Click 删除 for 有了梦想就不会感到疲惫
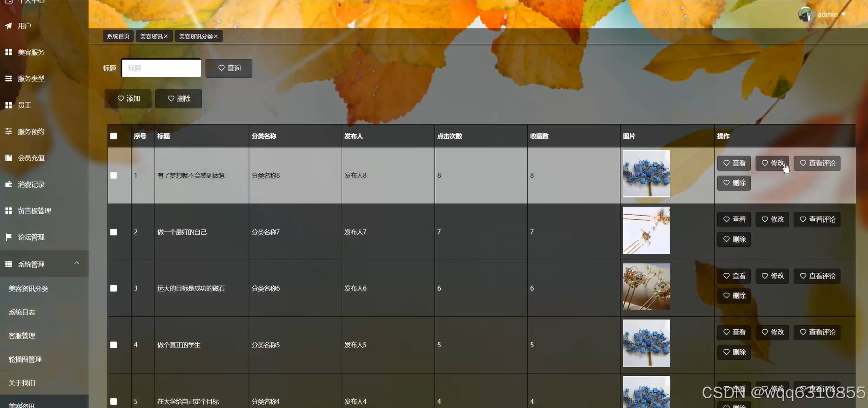This screenshot has height=408, width=868. 734,183
